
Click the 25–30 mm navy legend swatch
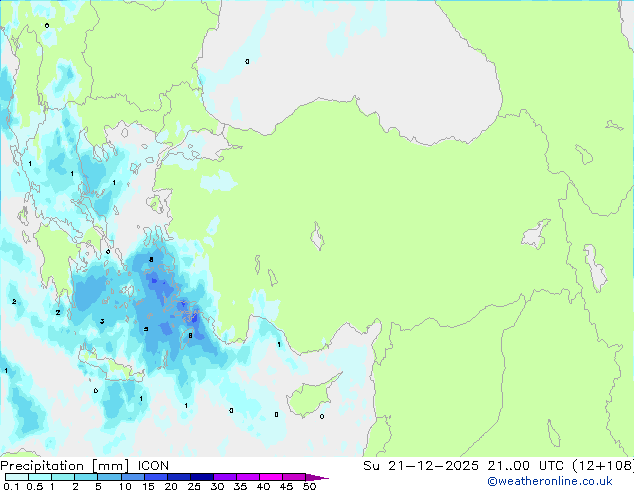point(202,477)
